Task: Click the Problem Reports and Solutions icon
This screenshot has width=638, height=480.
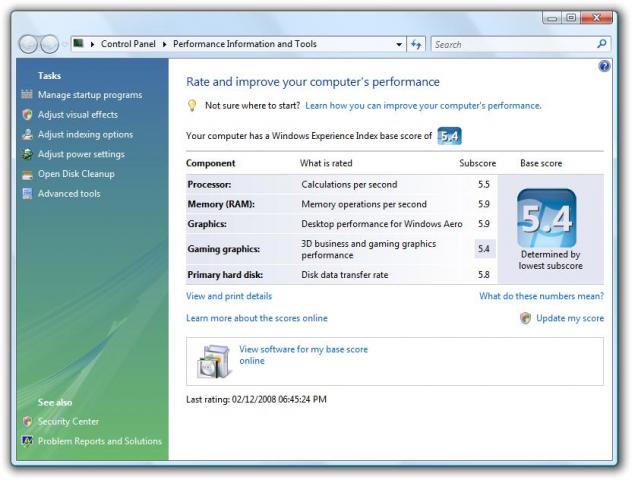Action: 27,441
